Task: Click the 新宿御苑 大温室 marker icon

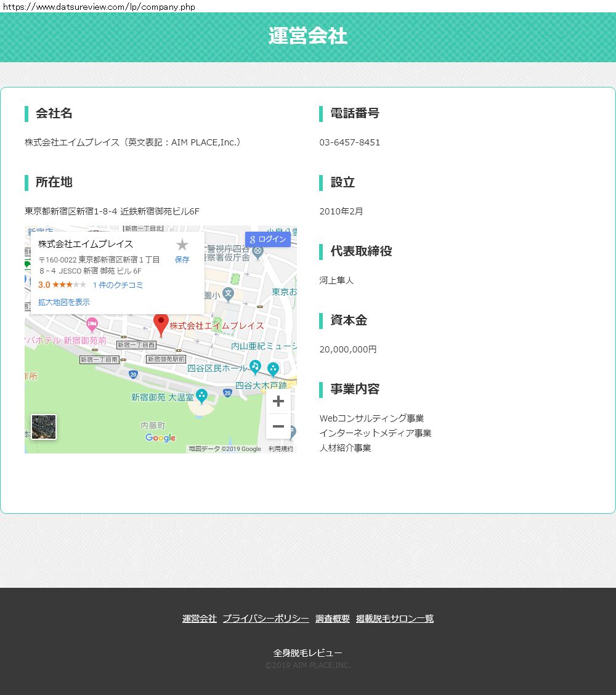Action: click(x=201, y=396)
